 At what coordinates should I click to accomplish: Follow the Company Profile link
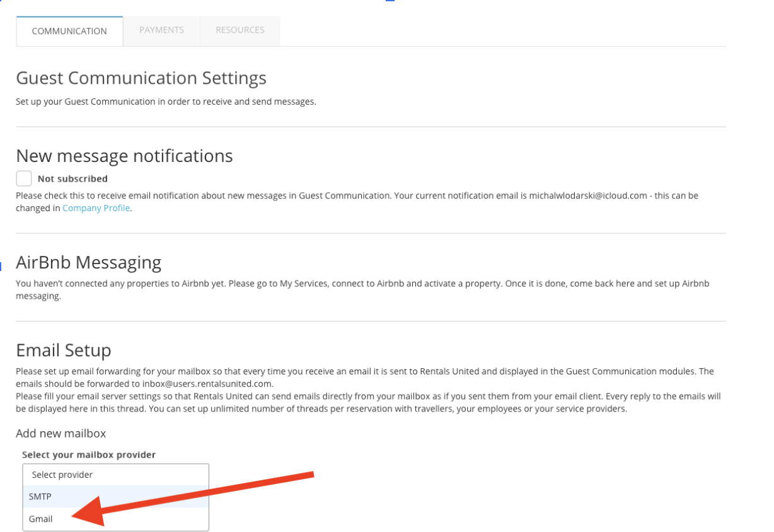(96, 208)
